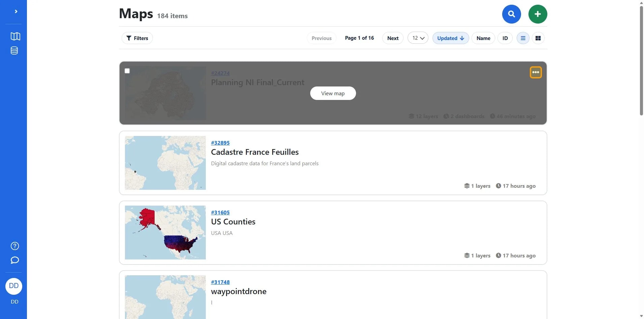Go to the Next page
The width and height of the screenshot is (644, 319).
(x=393, y=38)
